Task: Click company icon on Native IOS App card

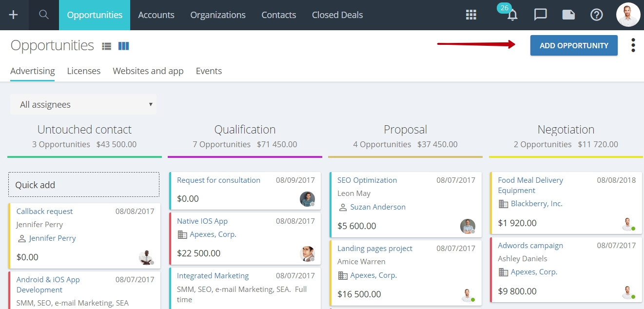Action: pyautogui.click(x=182, y=234)
